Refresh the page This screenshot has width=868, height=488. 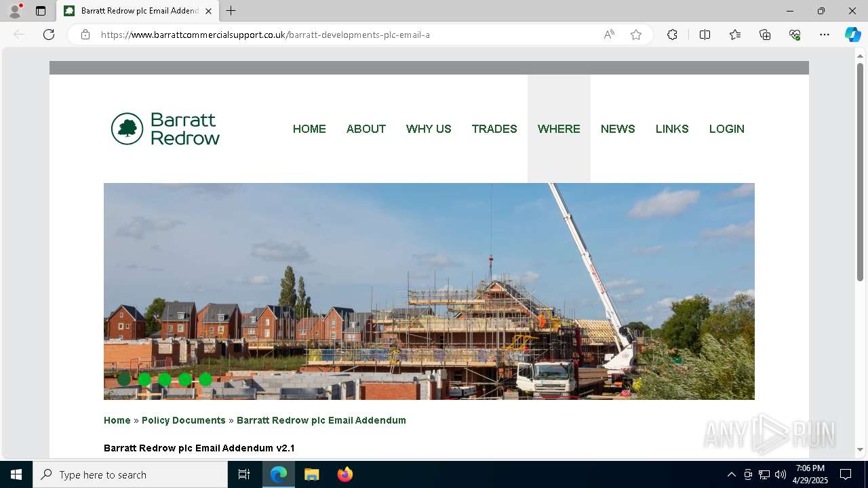pyautogui.click(x=49, y=35)
